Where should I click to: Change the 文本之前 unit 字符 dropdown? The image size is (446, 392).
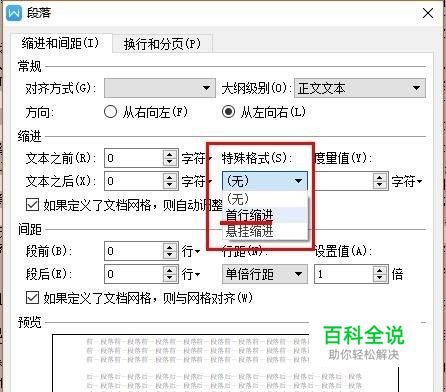pyautogui.click(x=197, y=158)
